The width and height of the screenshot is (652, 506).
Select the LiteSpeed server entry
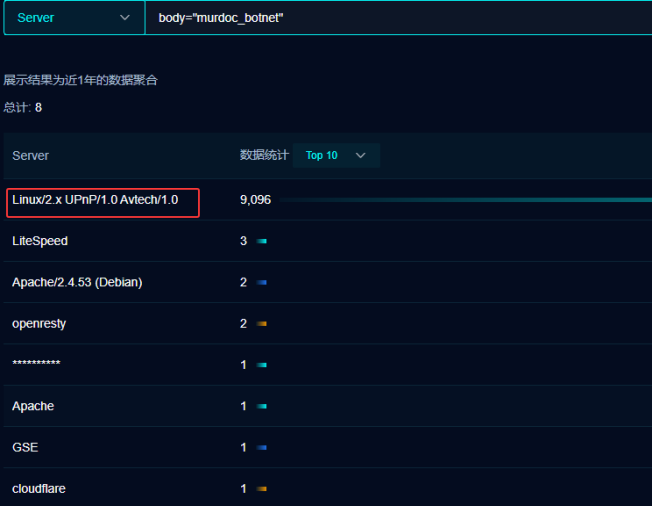(x=40, y=241)
